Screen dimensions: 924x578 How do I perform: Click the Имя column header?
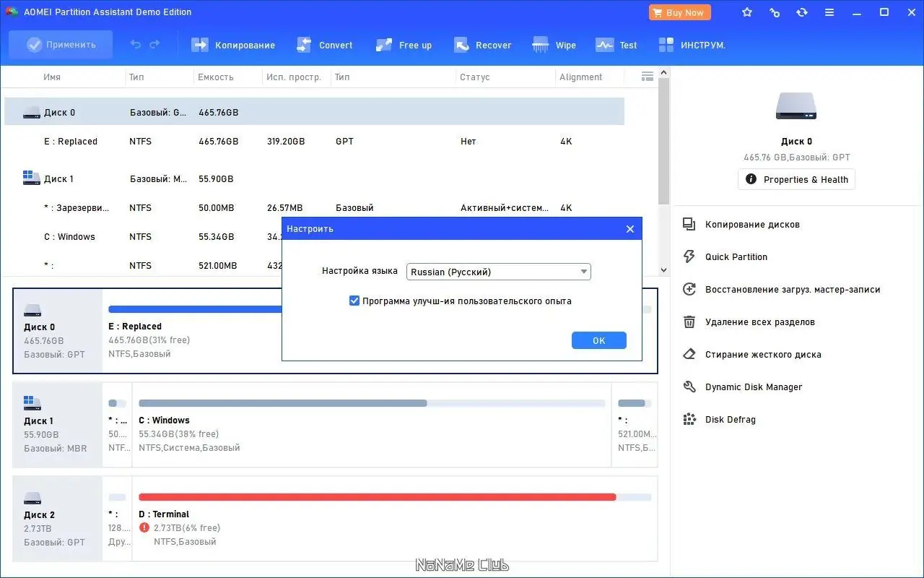(52, 77)
